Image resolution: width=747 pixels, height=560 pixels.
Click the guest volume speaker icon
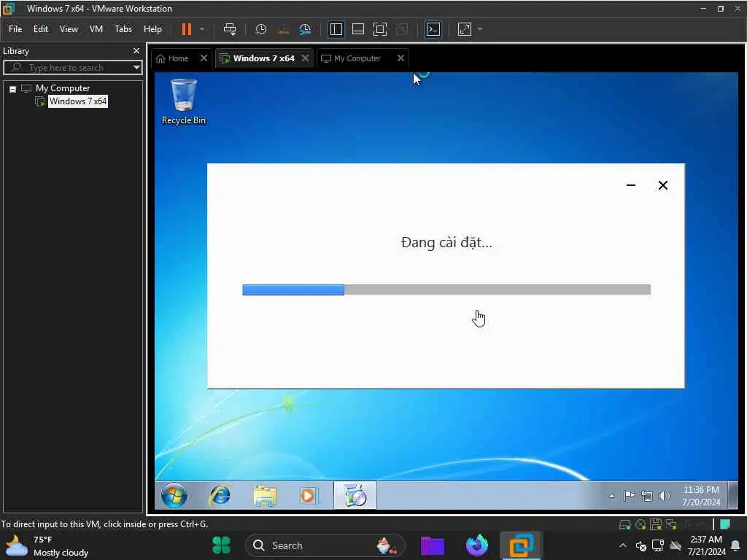coord(664,496)
